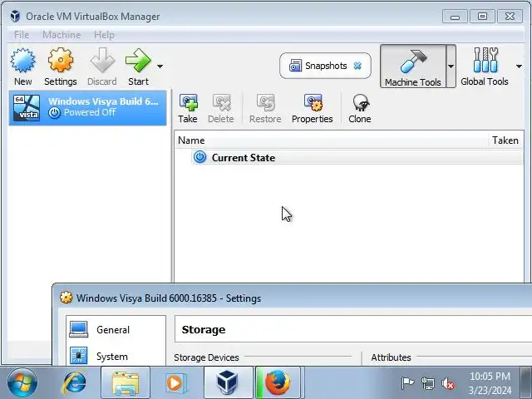This screenshot has width=532, height=399.
Task: Open snapshot Properties
Action: click(x=313, y=109)
